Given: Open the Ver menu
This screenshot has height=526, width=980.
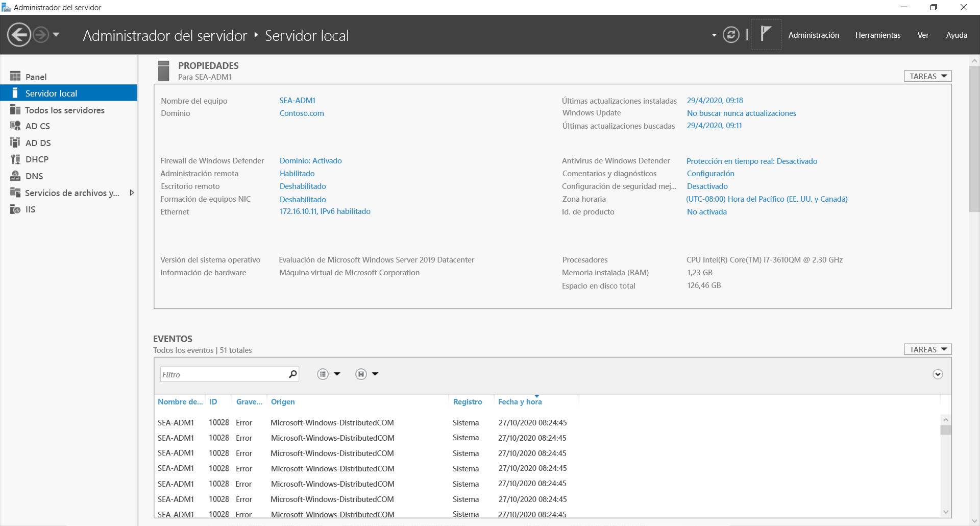Looking at the screenshot, I should (x=923, y=35).
